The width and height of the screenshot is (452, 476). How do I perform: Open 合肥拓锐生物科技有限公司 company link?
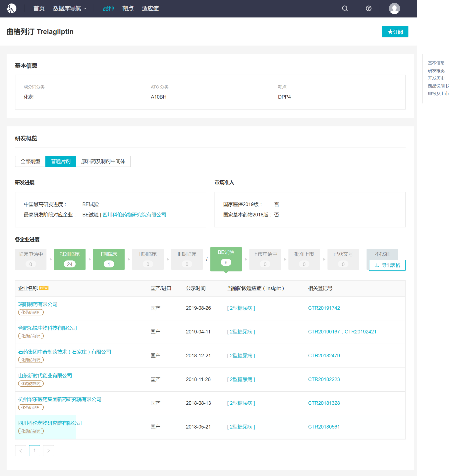tap(47, 328)
